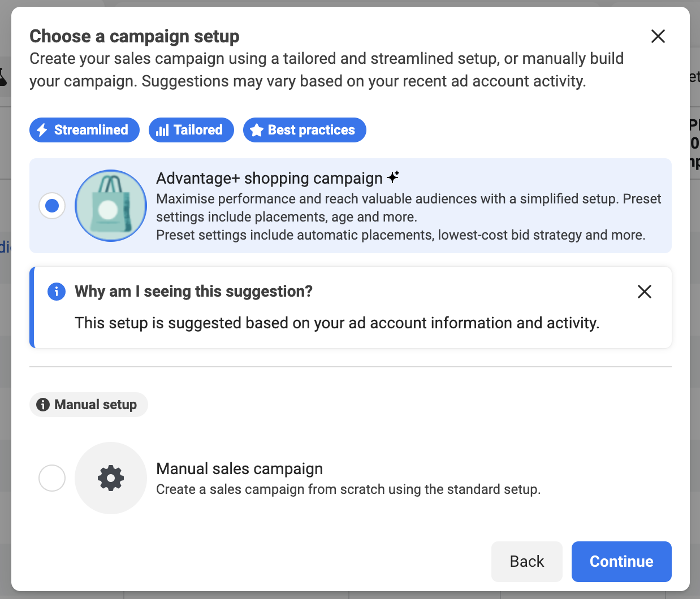Go back with the Back button
Screen dimensions: 700x599
pos(527,562)
